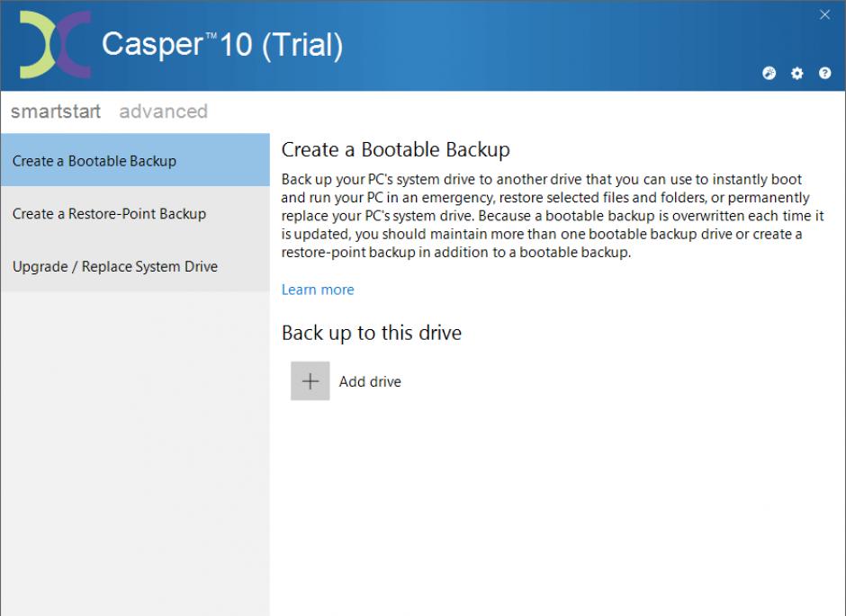
Task: Click the Add drive label
Action: point(370,381)
